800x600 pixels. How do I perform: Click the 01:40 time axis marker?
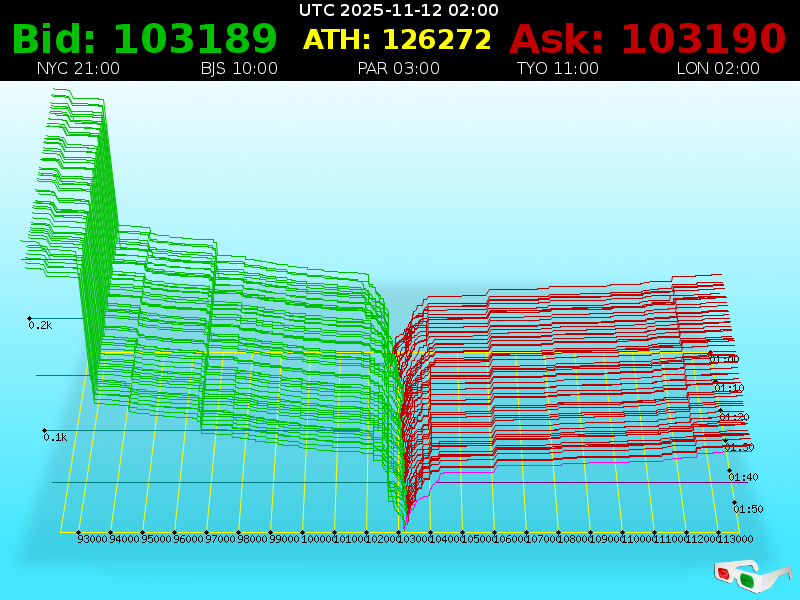coord(744,477)
